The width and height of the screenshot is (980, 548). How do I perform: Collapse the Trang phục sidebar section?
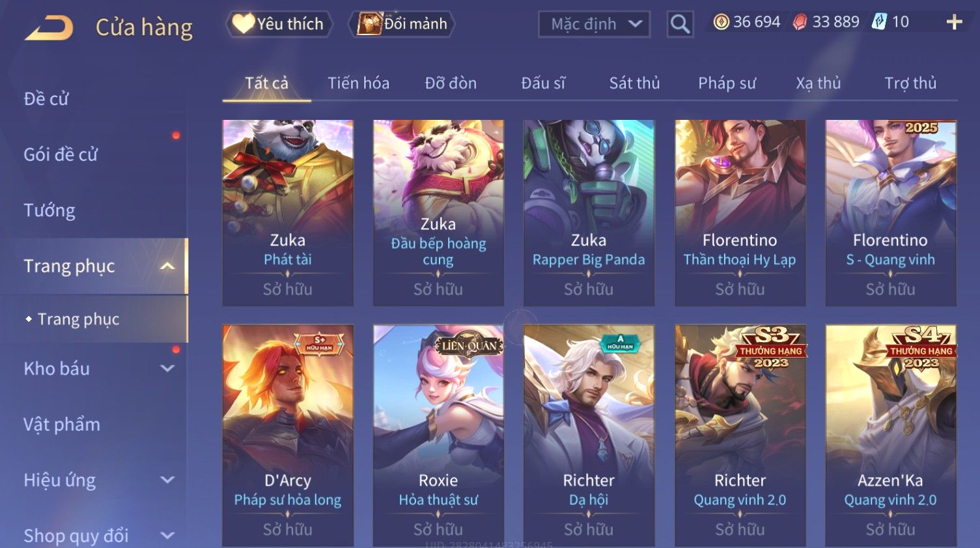167,266
